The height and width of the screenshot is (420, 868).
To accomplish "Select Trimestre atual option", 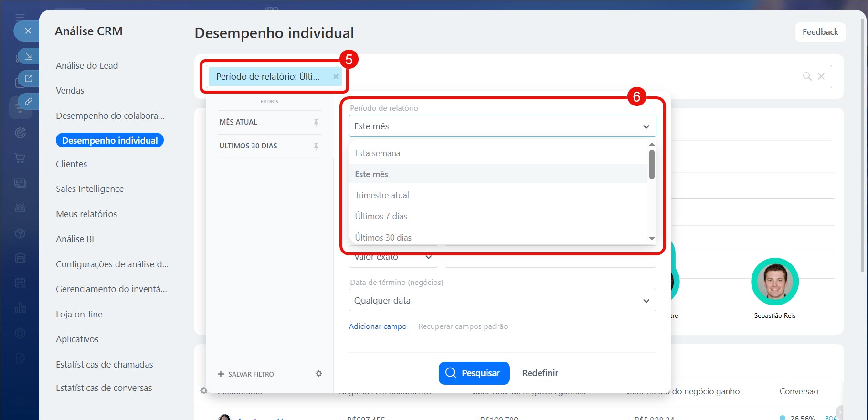I will (382, 195).
